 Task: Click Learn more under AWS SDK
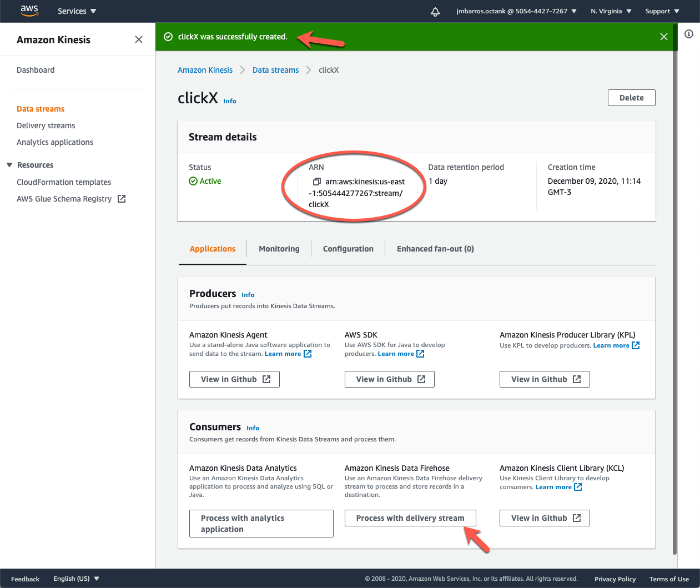pos(396,354)
